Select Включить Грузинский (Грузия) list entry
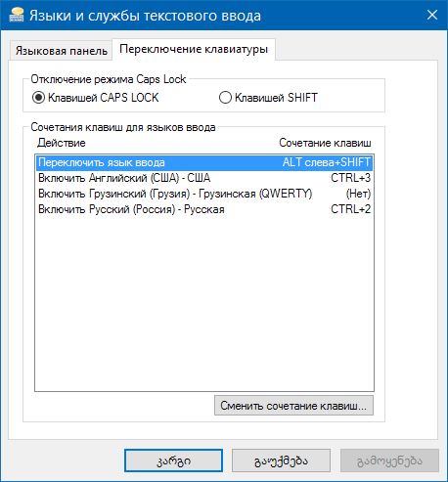The width and height of the screenshot is (448, 482). [204, 194]
